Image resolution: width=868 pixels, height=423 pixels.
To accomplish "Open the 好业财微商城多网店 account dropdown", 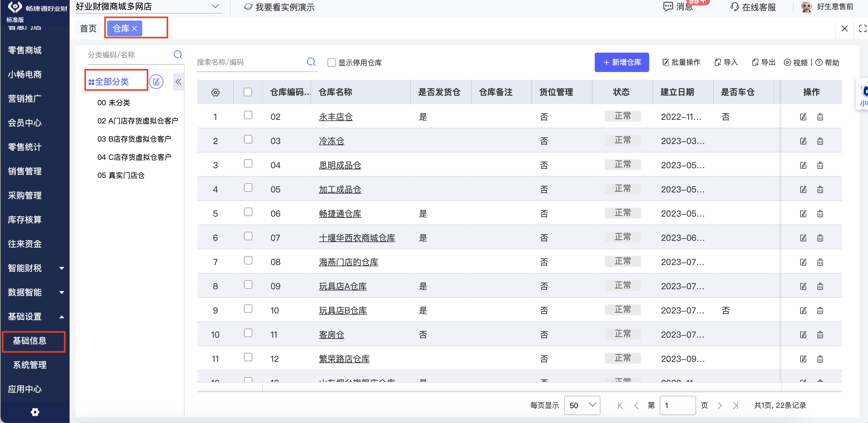I will 215,6.
